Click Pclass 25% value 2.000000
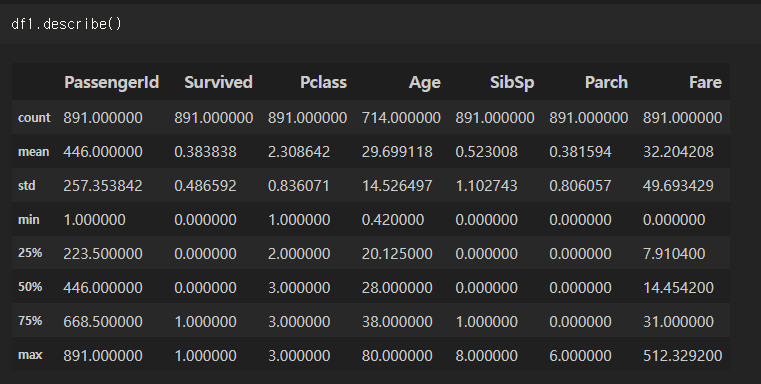This screenshot has width=761, height=384. (x=299, y=253)
